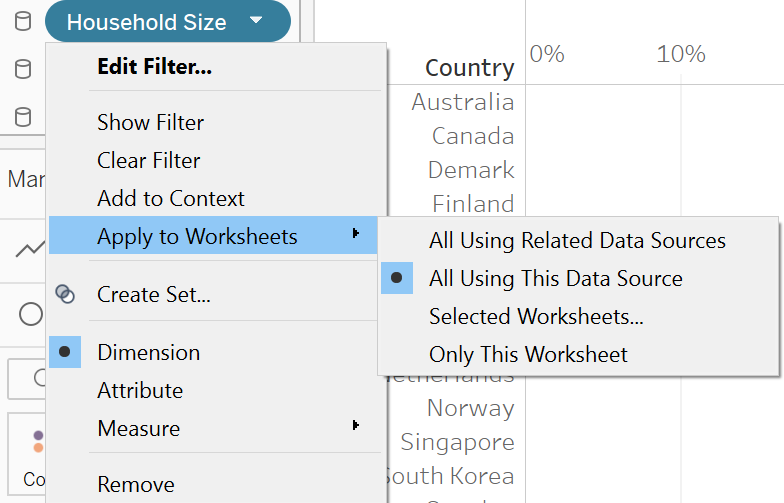Screen dimensions: 784x503
Task: Open Edit Filter dialog
Action: pyautogui.click(x=154, y=67)
